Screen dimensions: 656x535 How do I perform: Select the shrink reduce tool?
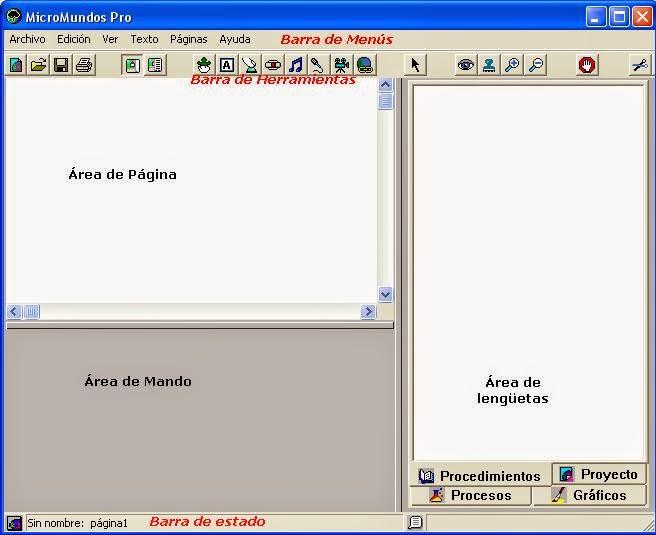(536, 65)
